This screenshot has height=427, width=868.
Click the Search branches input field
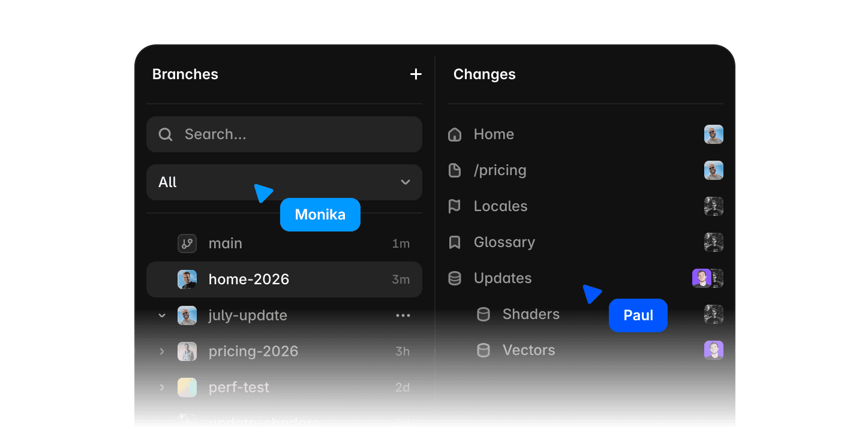pos(284,134)
